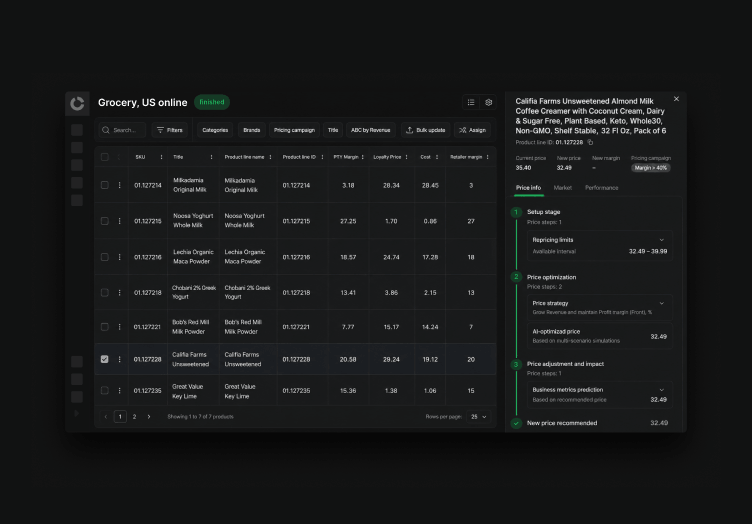Viewport: 752px width, 524px height.
Task: Open the Brands filter dropdown
Action: coord(252,130)
